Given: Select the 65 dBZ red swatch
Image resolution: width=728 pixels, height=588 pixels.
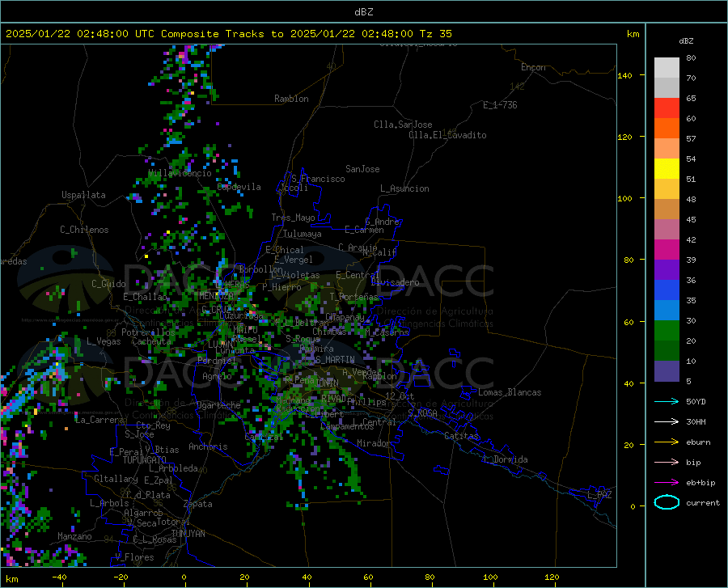Looking at the screenshot, I should pyautogui.click(x=667, y=108).
